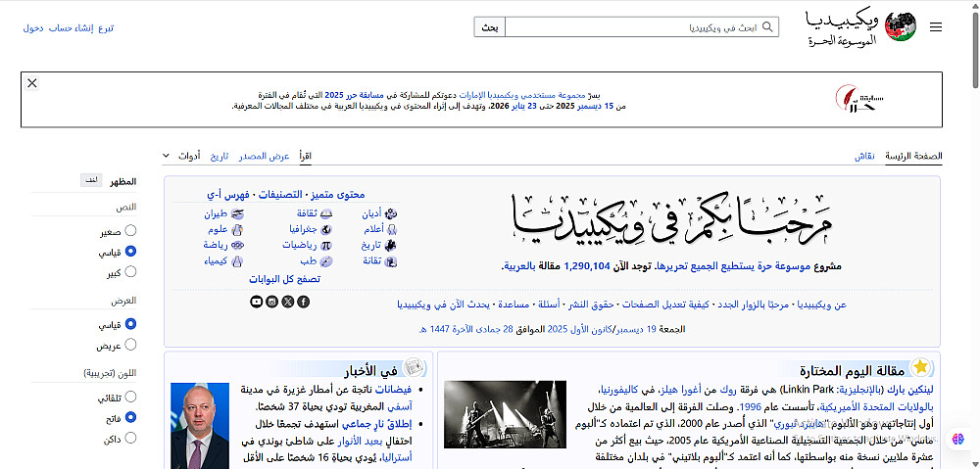Click the floating brain extension icon
The width and height of the screenshot is (980, 469).
click(x=957, y=439)
